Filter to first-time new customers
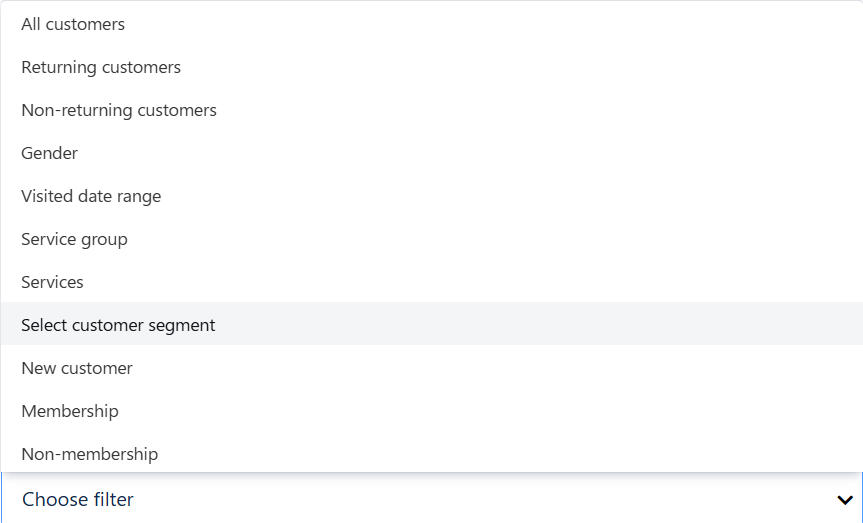This screenshot has height=523, width=863. tap(77, 368)
